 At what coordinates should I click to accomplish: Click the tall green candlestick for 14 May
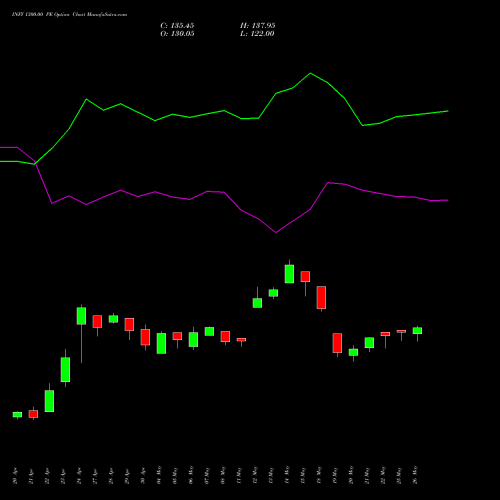(289, 274)
